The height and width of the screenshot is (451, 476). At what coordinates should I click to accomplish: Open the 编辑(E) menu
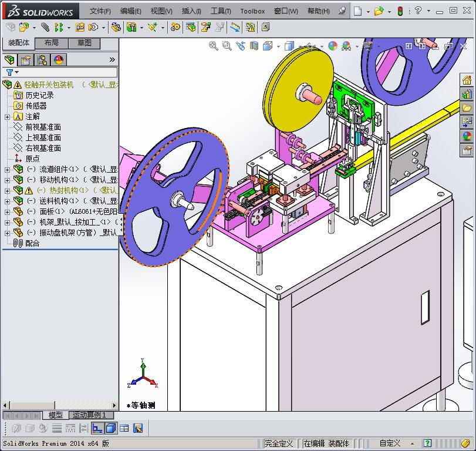(131, 11)
